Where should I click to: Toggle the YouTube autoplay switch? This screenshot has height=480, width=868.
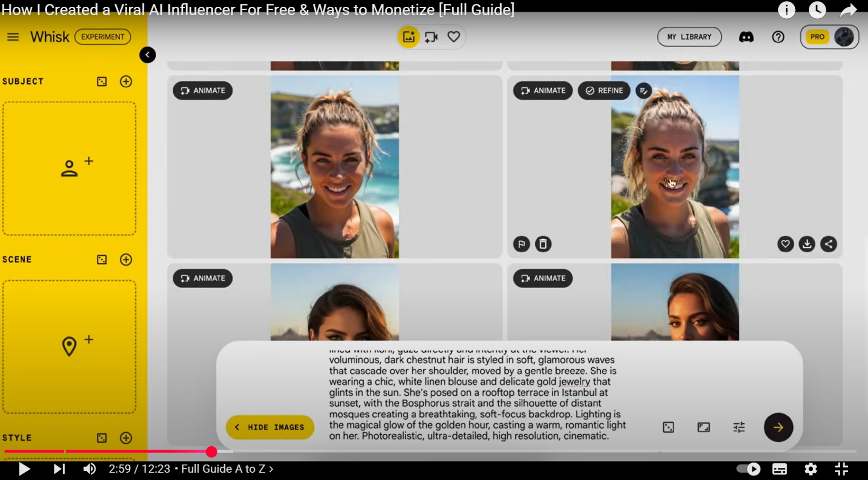(x=748, y=469)
